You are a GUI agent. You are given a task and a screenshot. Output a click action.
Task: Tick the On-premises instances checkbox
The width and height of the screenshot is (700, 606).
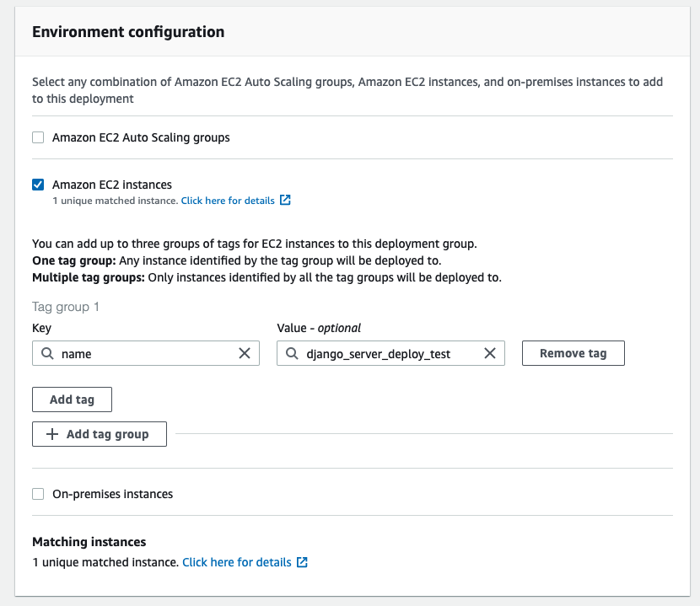tap(38, 494)
